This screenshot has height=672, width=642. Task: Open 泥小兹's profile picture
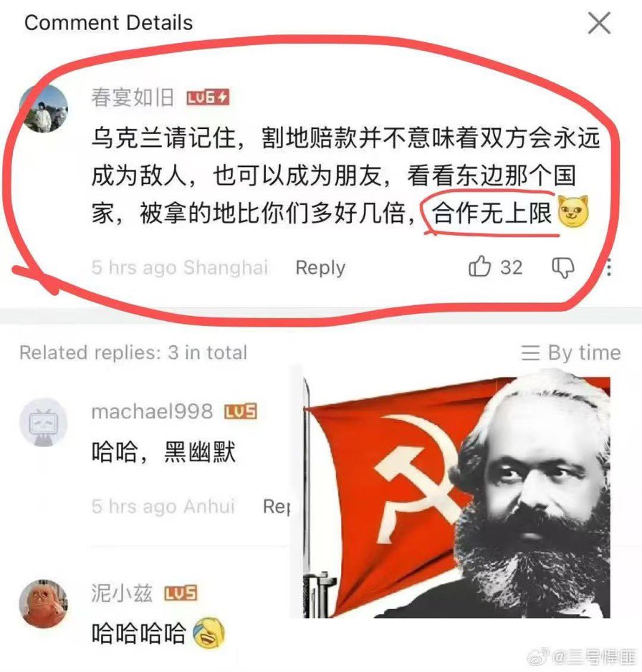click(x=44, y=604)
